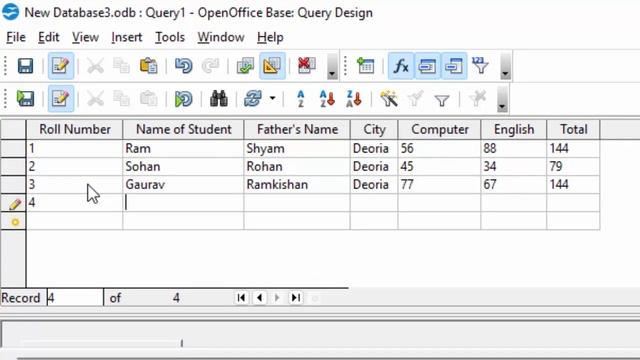This screenshot has width=640, height=360.
Task: Click the cell containing Ram
Action: pyautogui.click(x=183, y=148)
